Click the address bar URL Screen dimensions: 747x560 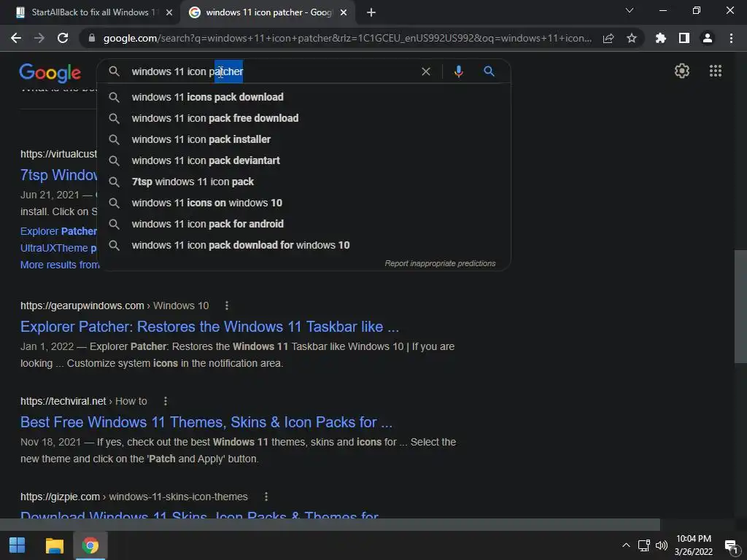pos(347,38)
